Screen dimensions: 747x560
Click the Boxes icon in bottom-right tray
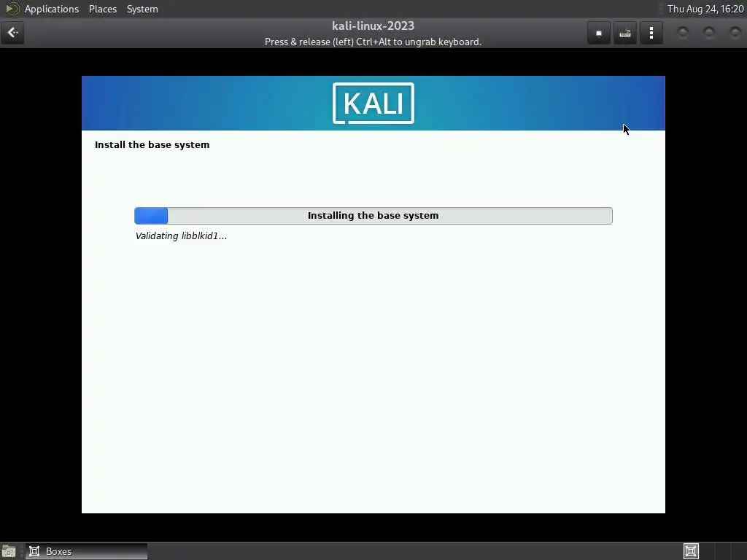click(691, 551)
